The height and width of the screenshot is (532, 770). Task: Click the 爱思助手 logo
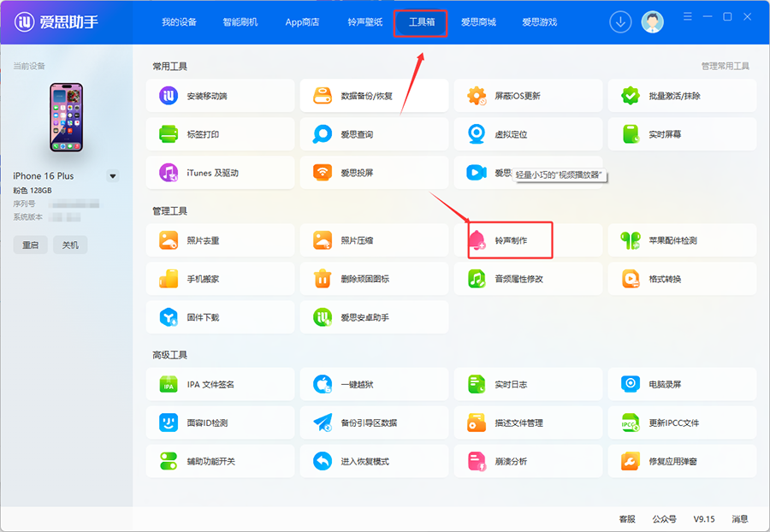56,22
